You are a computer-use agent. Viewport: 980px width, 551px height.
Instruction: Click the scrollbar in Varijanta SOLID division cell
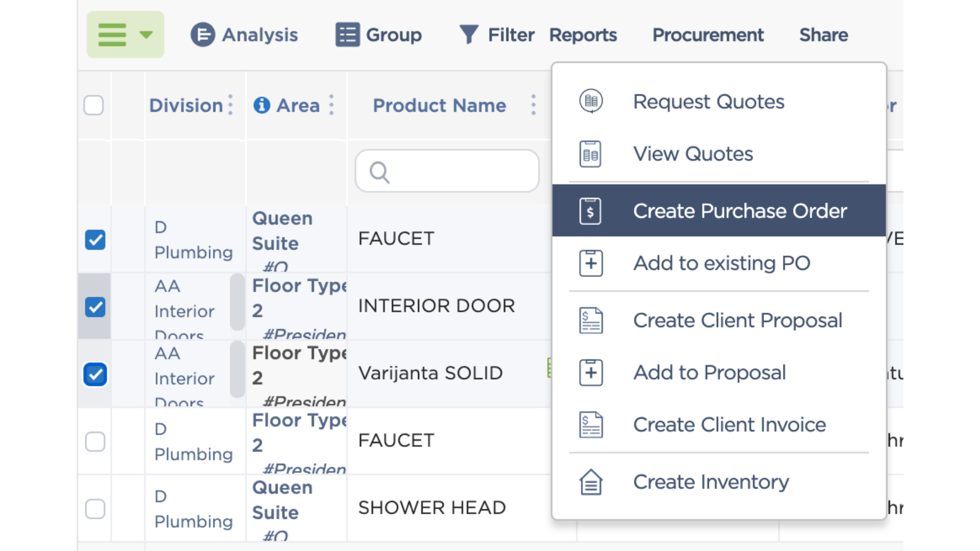coord(237,369)
